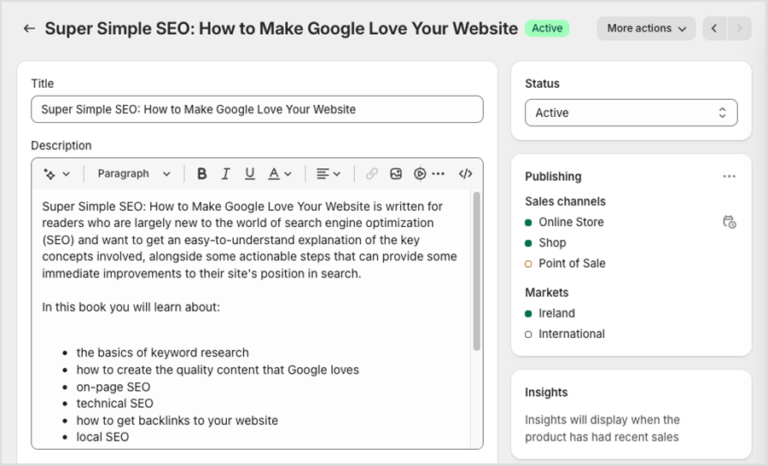Image resolution: width=768 pixels, height=466 pixels.
Task: Click the back arrow beside the product title
Action: tap(29, 29)
